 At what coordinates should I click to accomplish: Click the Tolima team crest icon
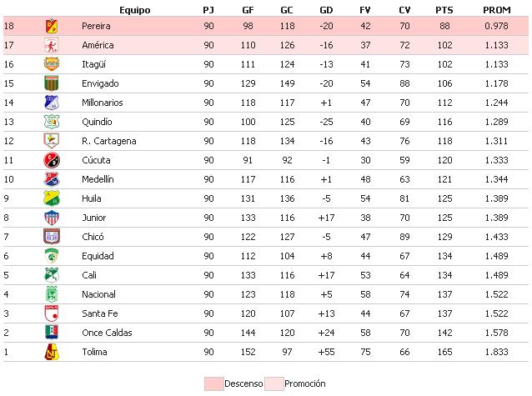point(52,352)
